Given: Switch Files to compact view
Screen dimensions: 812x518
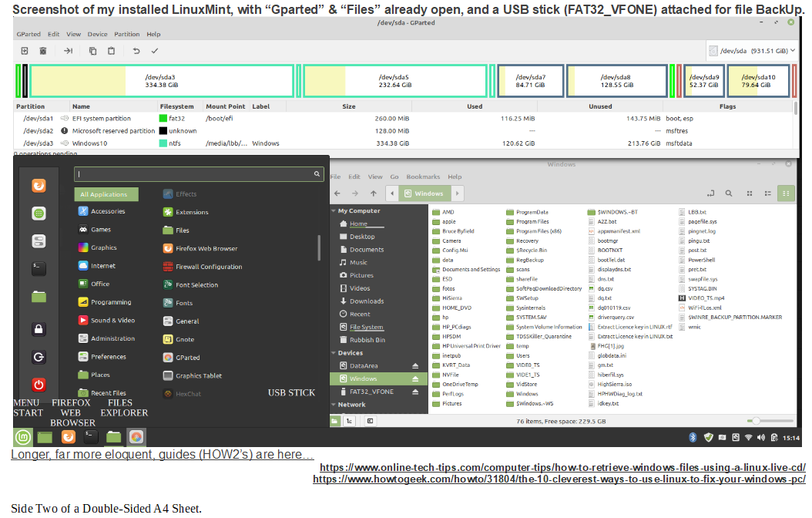Looking at the screenshot, I should (x=786, y=193).
